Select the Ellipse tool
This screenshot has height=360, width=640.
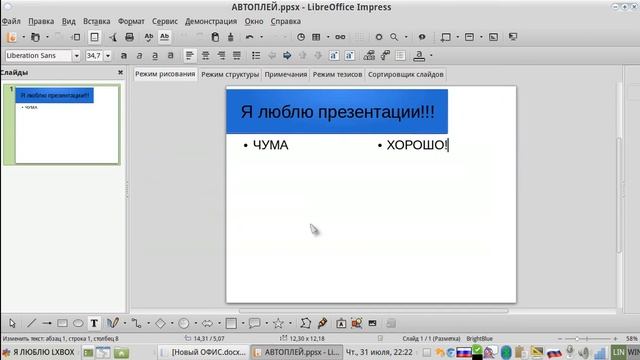coord(78,323)
